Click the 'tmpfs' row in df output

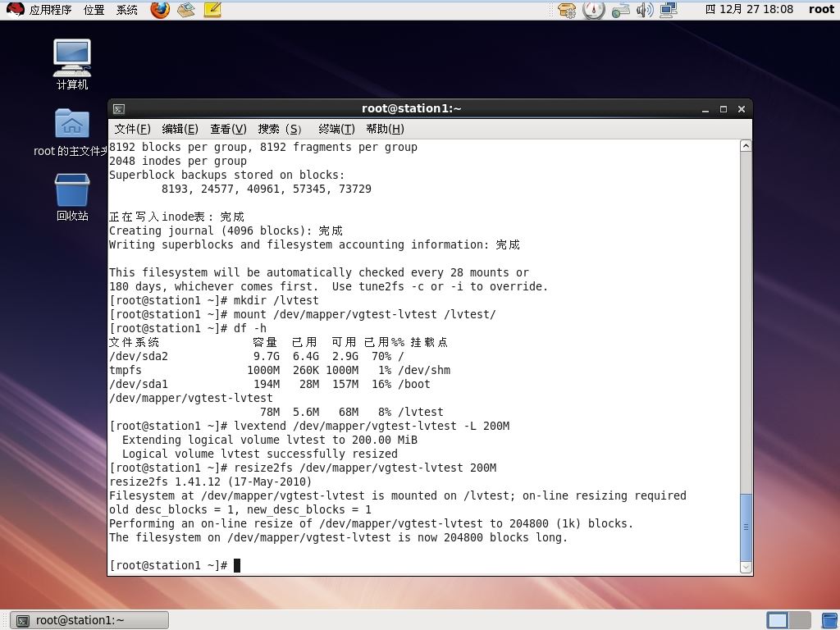[280, 370]
